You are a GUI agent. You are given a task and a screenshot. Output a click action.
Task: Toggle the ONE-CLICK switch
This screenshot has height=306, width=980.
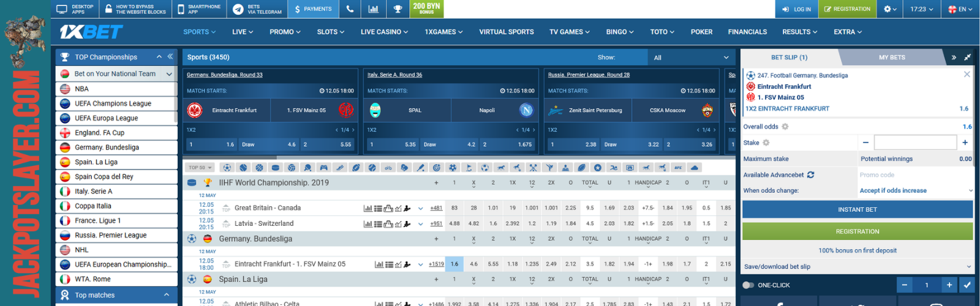[748, 285]
